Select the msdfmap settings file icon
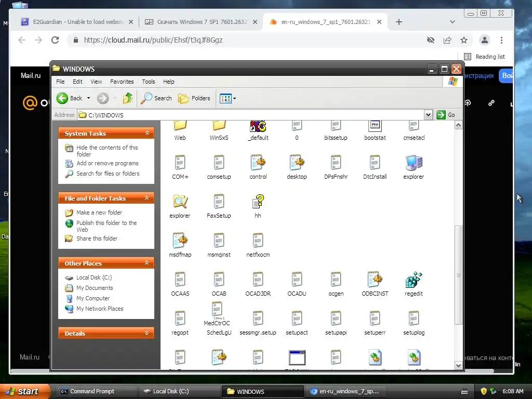The image size is (532, 399). [180, 241]
